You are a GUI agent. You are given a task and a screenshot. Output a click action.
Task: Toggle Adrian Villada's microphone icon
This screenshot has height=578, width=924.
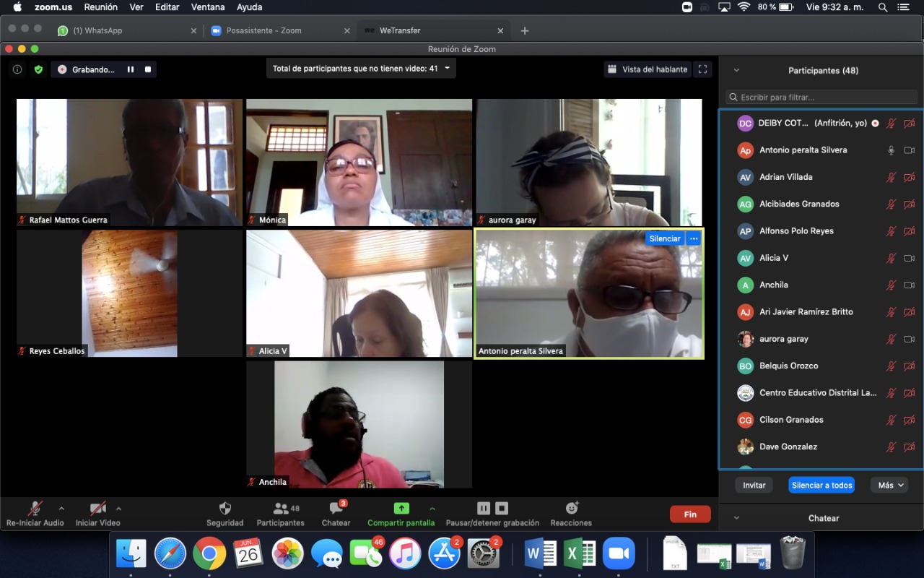tap(892, 177)
